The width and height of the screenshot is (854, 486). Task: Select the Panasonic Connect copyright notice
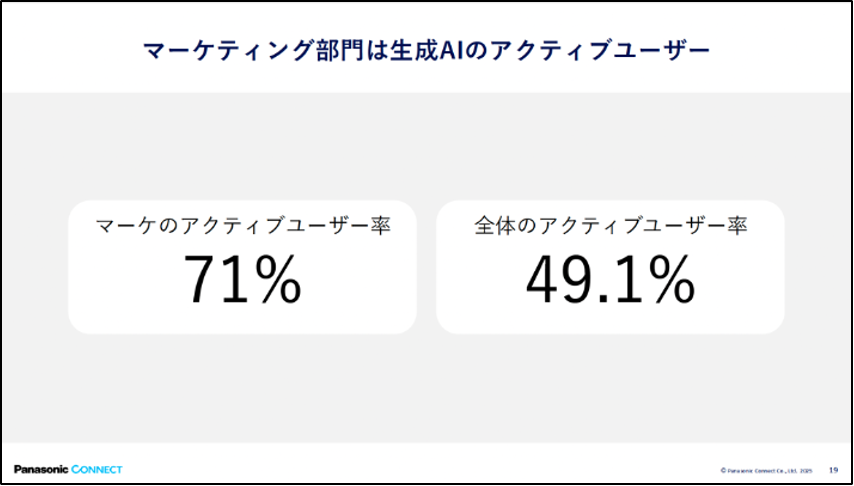click(x=766, y=470)
